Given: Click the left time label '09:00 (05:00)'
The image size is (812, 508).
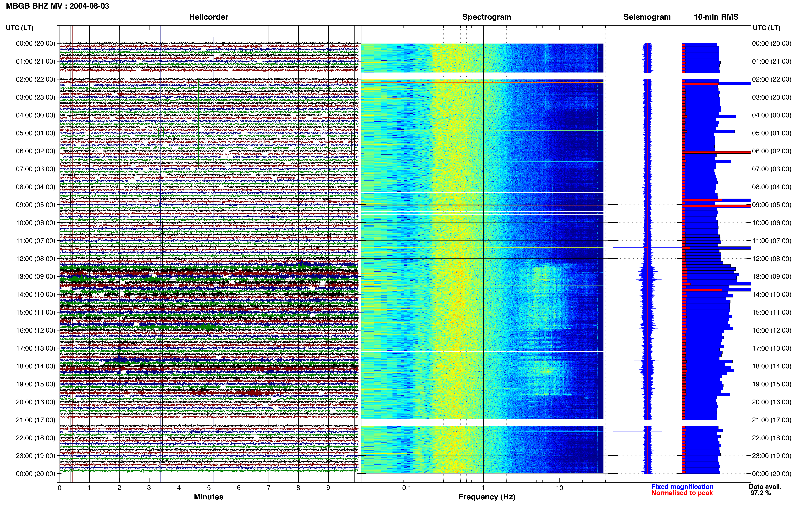Looking at the screenshot, I should 36,205.
